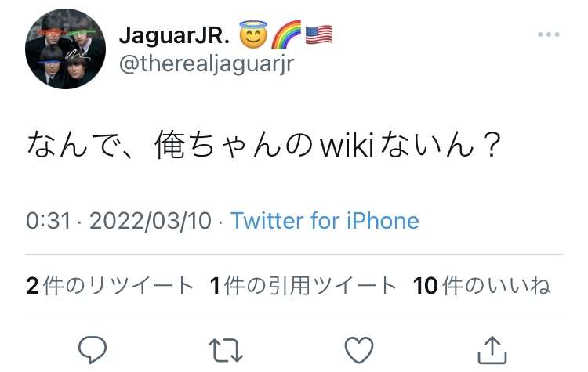
Task: Tap the @therealjaguarjr handle
Action: click(x=207, y=63)
